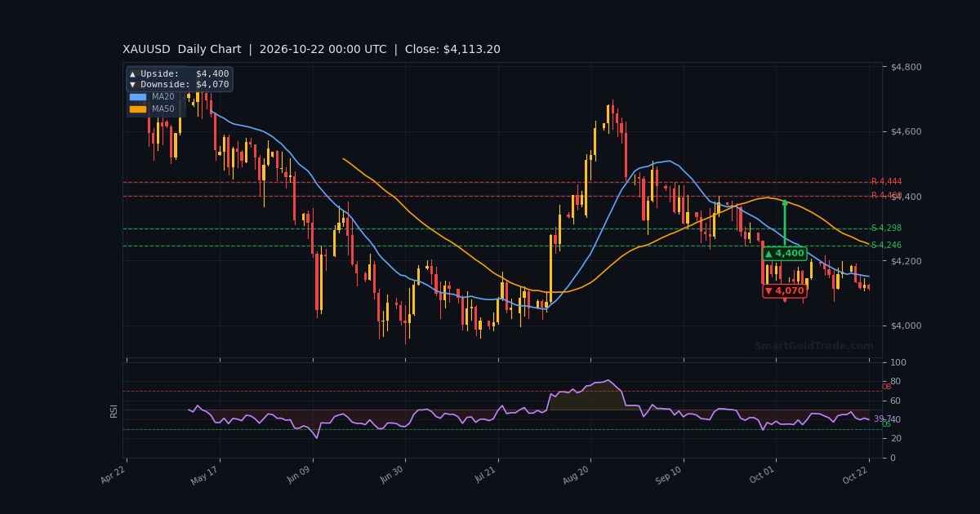This screenshot has height=514, width=980.
Task: Click the Jul 21 date label
Action: (x=486, y=475)
